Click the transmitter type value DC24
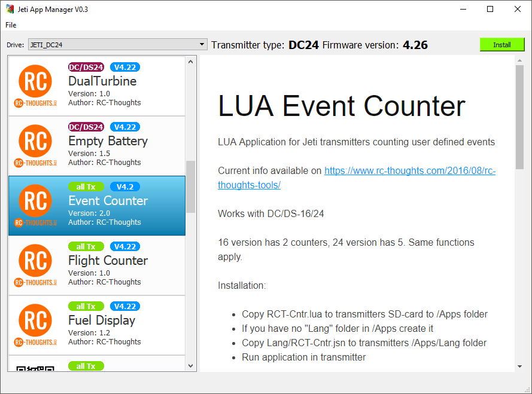This screenshot has width=532, height=394. (303, 45)
